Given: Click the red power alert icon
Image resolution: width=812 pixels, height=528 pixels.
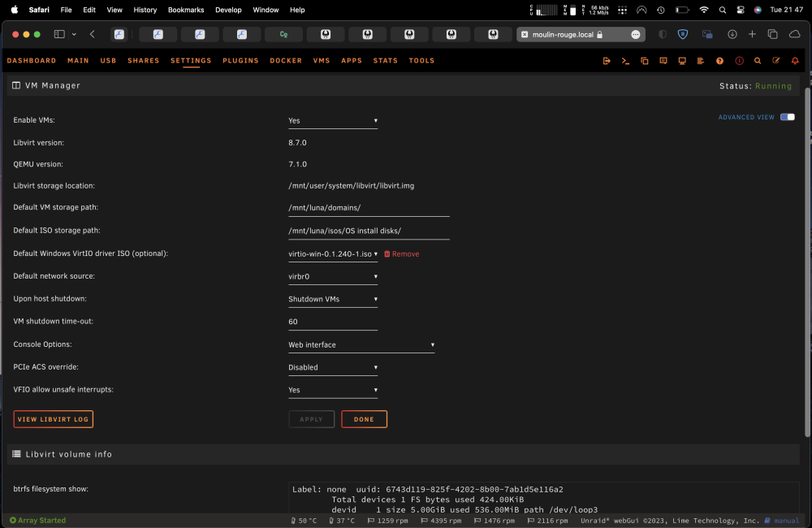Looking at the screenshot, I should [x=739, y=61].
